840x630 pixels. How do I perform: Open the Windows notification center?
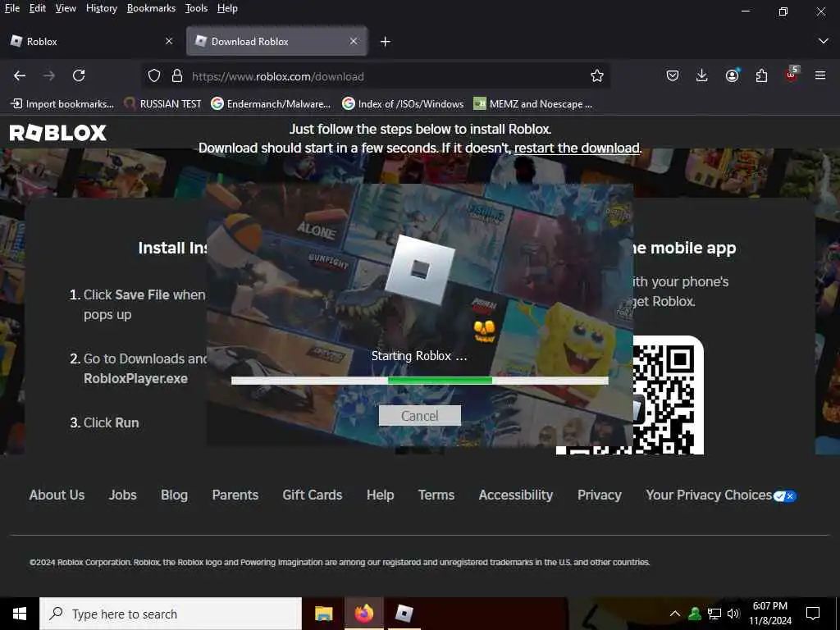[x=813, y=614]
